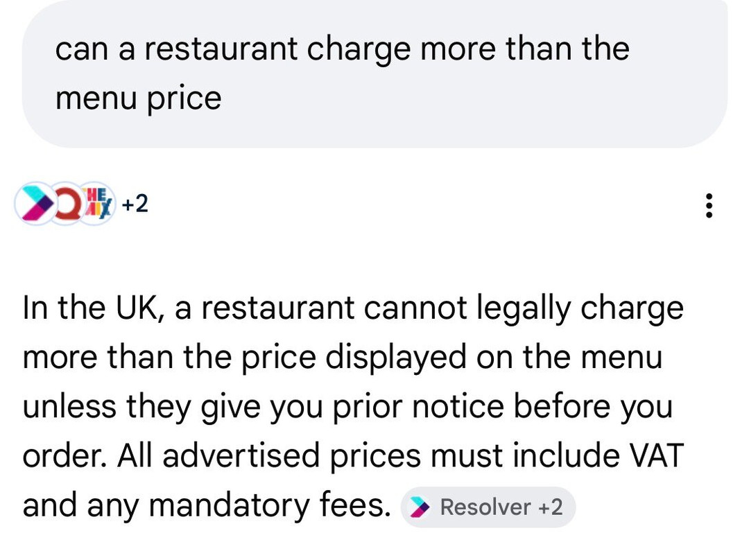The height and width of the screenshot is (560, 749).
Task: Click "advertised prices" in the answer
Action: tap(292, 456)
